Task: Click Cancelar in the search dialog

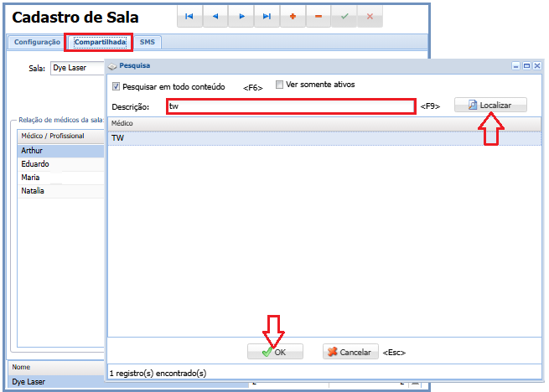Action: [x=350, y=353]
